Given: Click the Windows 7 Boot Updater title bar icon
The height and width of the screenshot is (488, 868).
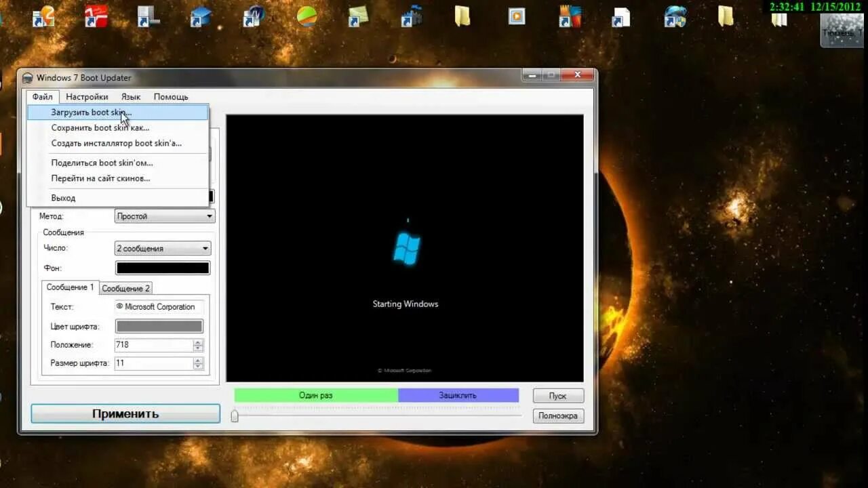Looking at the screenshot, I should (28, 78).
